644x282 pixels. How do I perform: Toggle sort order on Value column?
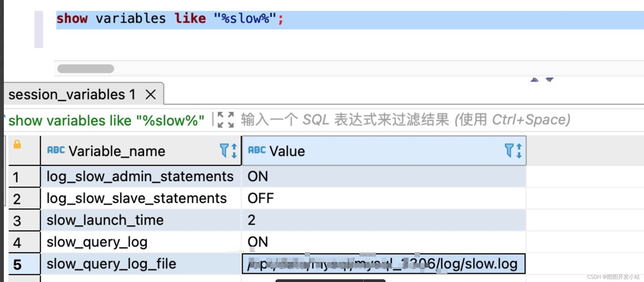tap(519, 151)
